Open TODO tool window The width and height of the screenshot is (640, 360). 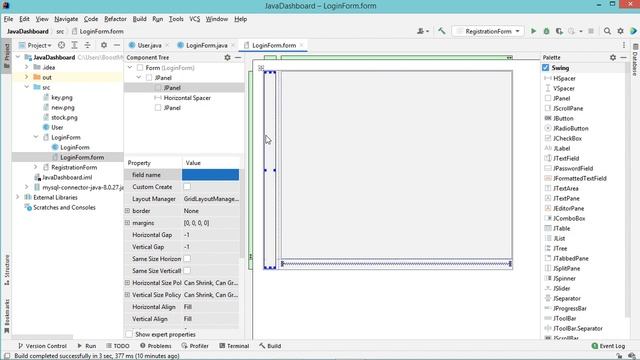[x=118, y=346]
